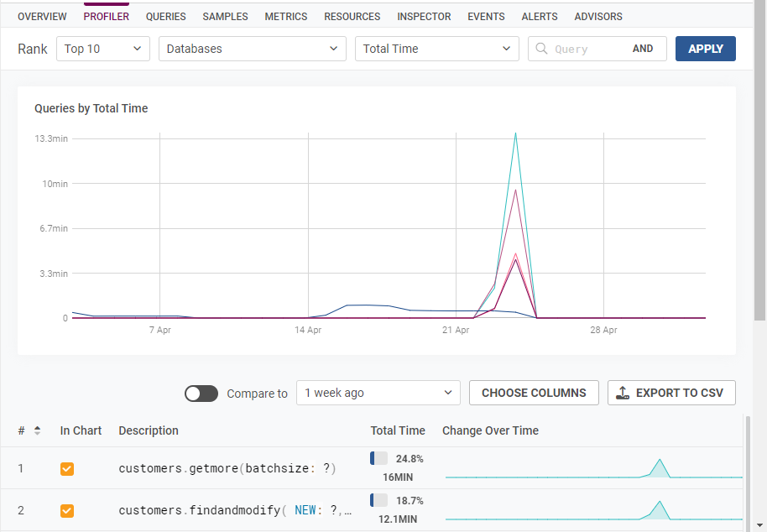Expand the Databases dropdown
Screen dimensions: 767x532
(252, 49)
